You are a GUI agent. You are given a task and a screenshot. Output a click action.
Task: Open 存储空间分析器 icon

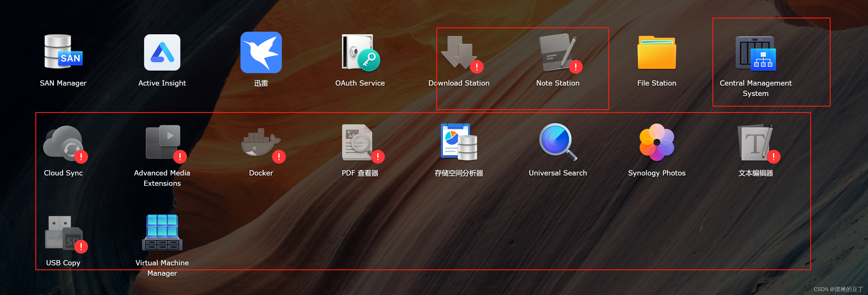coord(459,142)
